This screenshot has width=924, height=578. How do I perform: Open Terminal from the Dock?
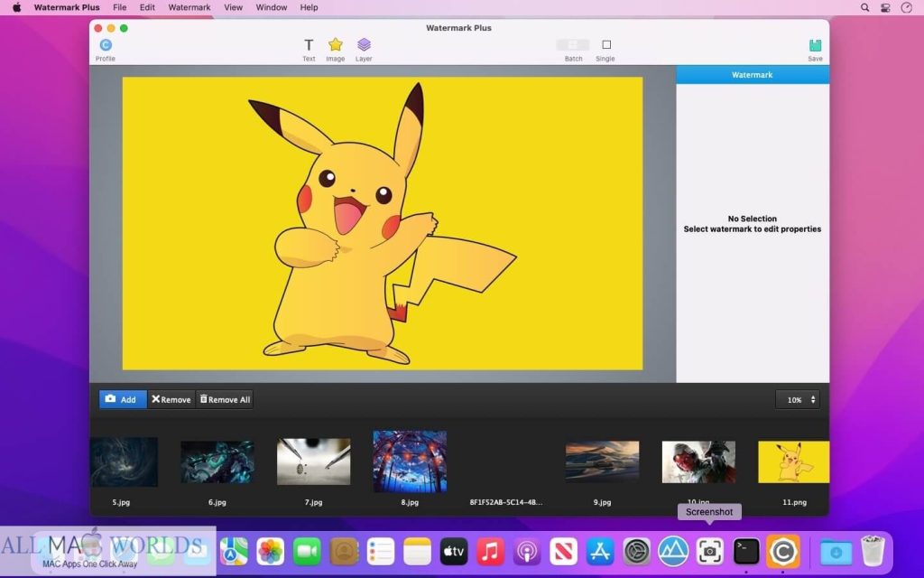click(x=746, y=552)
